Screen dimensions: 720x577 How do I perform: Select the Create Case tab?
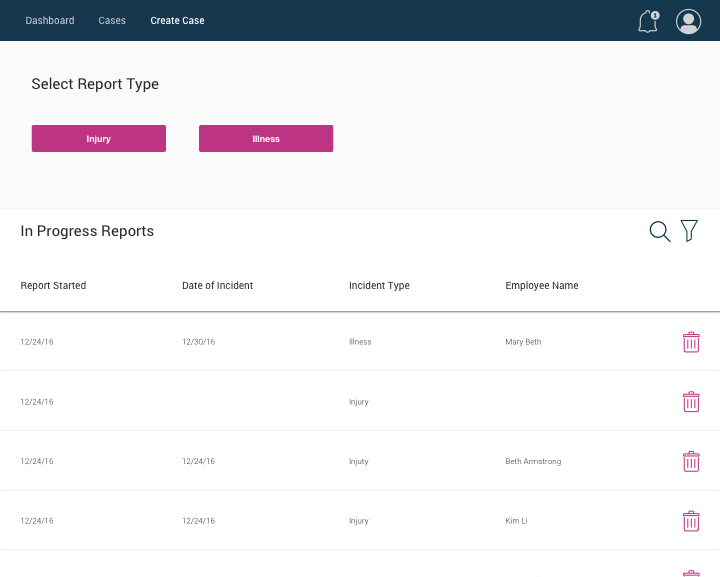(177, 21)
